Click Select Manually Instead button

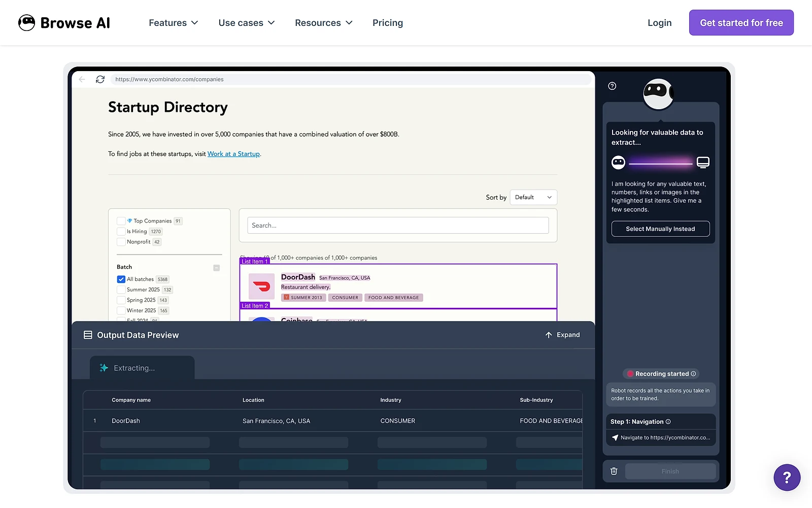[660, 229]
